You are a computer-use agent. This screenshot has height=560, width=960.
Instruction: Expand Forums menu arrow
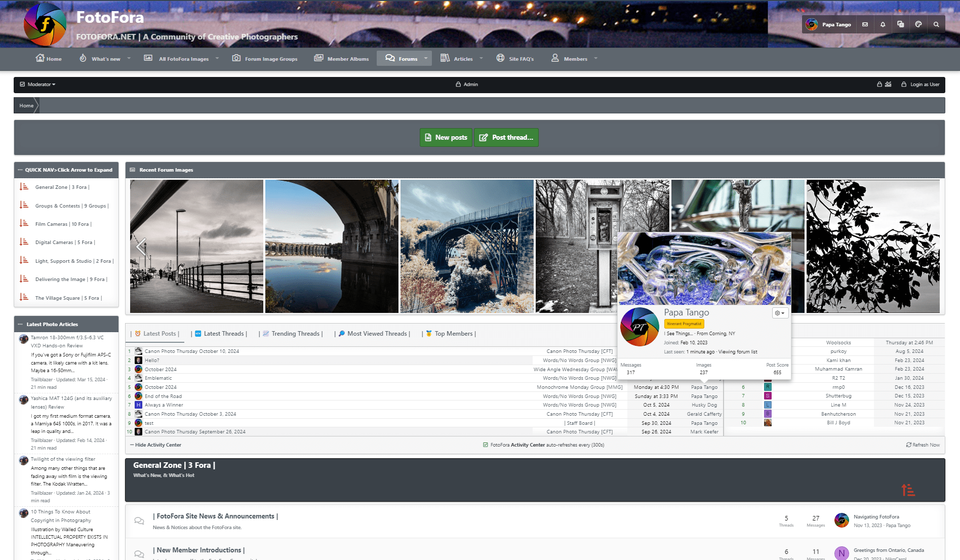point(426,58)
